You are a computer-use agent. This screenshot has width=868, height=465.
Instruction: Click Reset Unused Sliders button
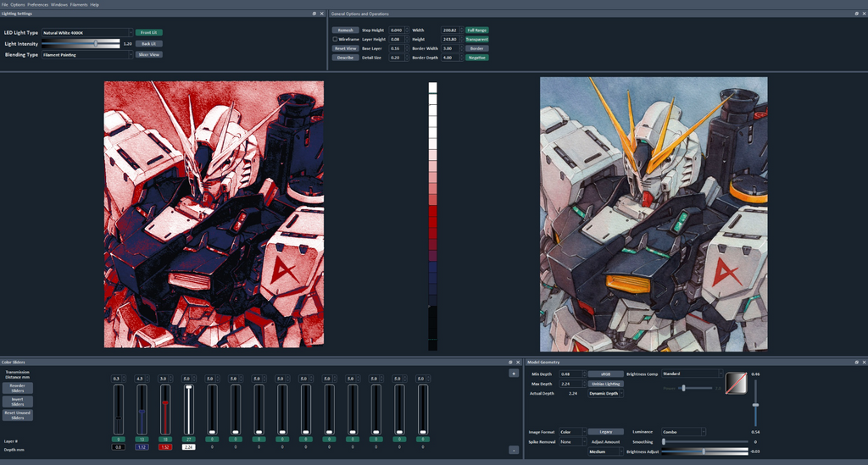point(18,415)
